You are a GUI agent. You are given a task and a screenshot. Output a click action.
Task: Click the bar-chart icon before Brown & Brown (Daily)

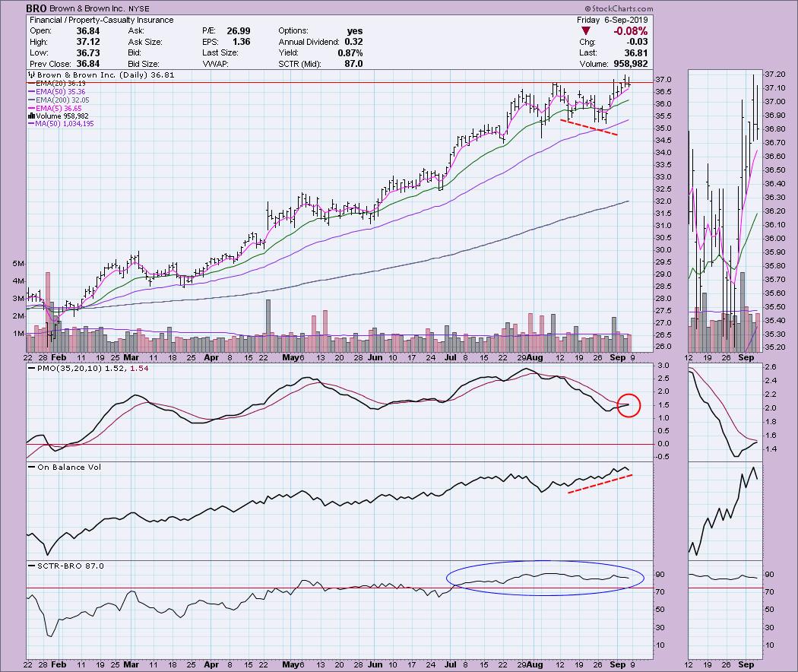[x=30, y=75]
